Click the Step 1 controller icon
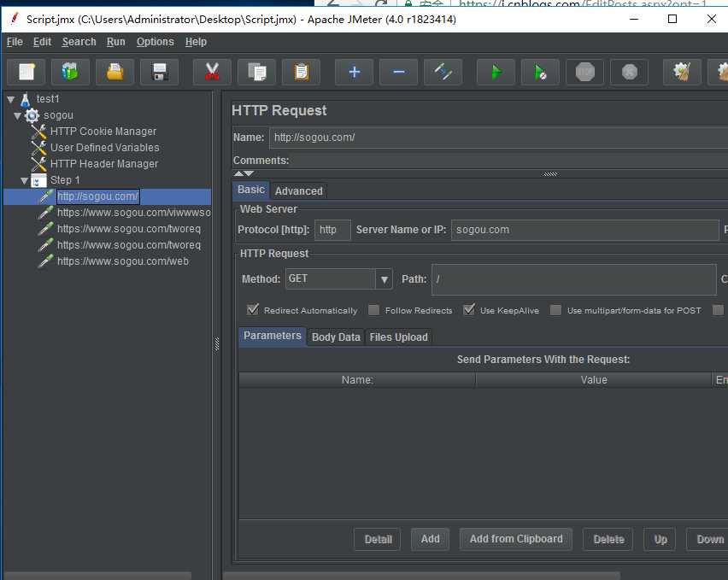 coord(38,180)
